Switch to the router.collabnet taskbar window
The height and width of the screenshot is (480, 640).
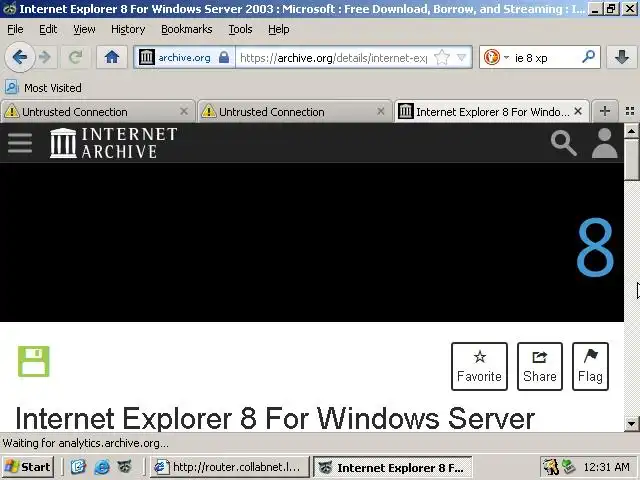pos(230,467)
